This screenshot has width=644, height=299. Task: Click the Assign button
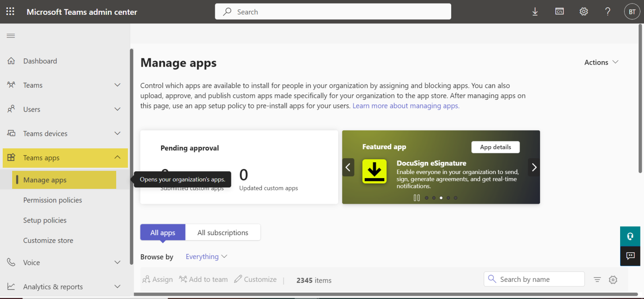point(158,280)
